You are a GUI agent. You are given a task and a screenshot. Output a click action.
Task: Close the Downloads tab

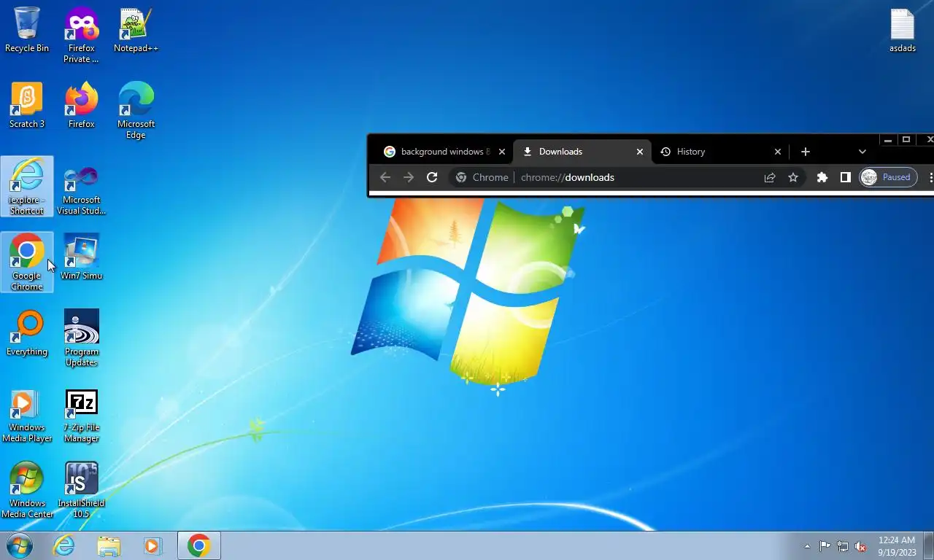(x=640, y=152)
